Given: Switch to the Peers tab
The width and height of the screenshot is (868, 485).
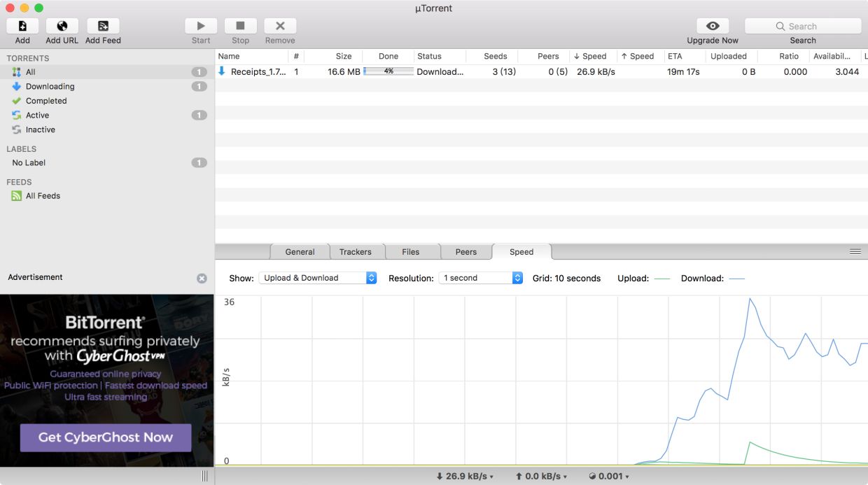Looking at the screenshot, I should coord(466,252).
